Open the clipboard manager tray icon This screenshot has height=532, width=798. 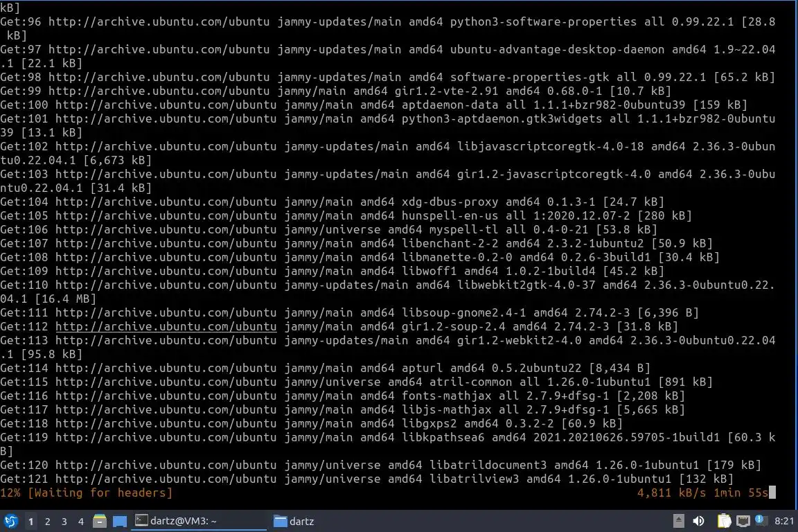(x=724, y=521)
